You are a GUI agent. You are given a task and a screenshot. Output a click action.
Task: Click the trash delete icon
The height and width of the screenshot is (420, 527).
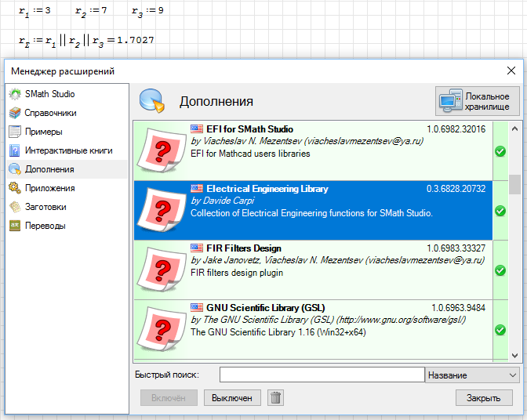275,398
